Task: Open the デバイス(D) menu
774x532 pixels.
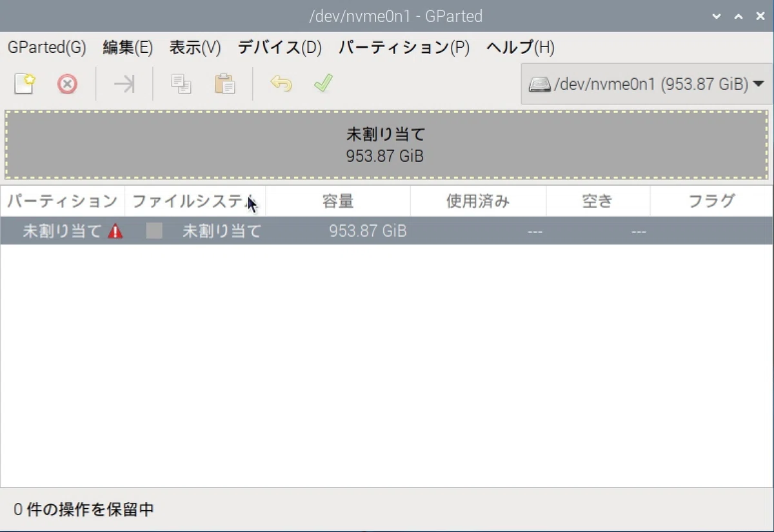Action: point(279,48)
